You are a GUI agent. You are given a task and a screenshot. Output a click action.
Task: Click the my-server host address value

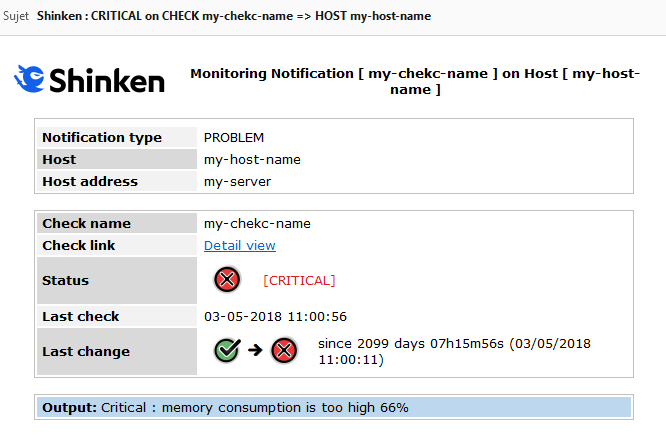237,181
